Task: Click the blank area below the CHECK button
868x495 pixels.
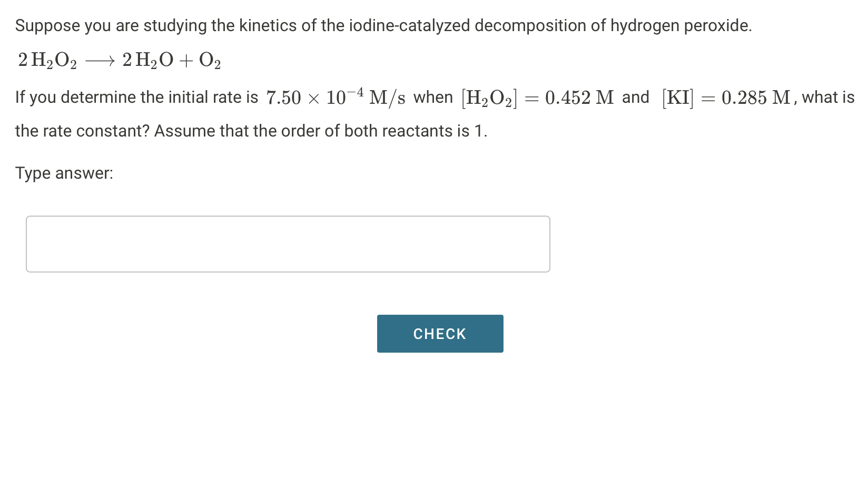Action: (x=439, y=411)
